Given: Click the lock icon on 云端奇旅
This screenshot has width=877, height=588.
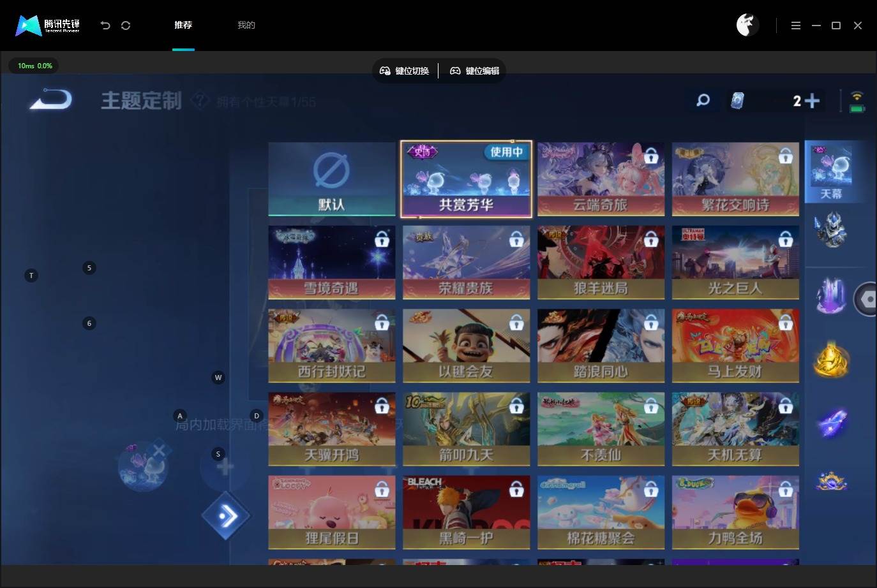Looking at the screenshot, I should pos(651,156).
